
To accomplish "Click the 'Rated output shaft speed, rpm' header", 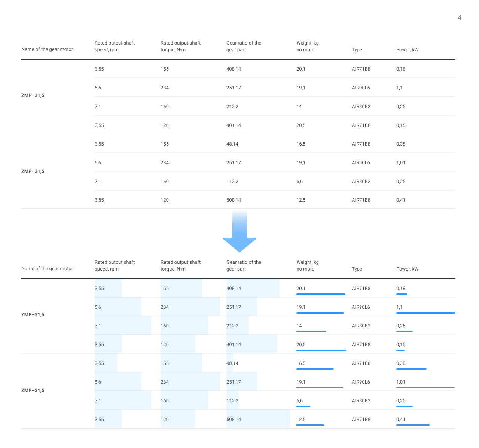I will 115,46.
